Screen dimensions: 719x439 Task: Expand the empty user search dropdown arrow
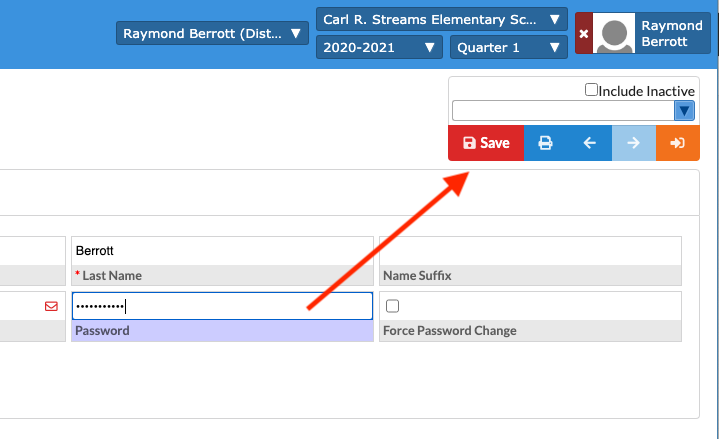(685, 111)
